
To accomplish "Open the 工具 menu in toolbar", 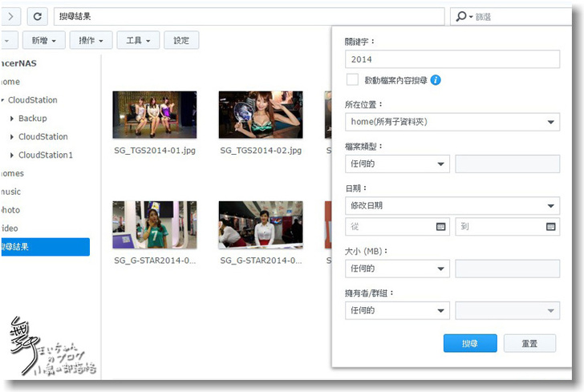I will 137,40.
